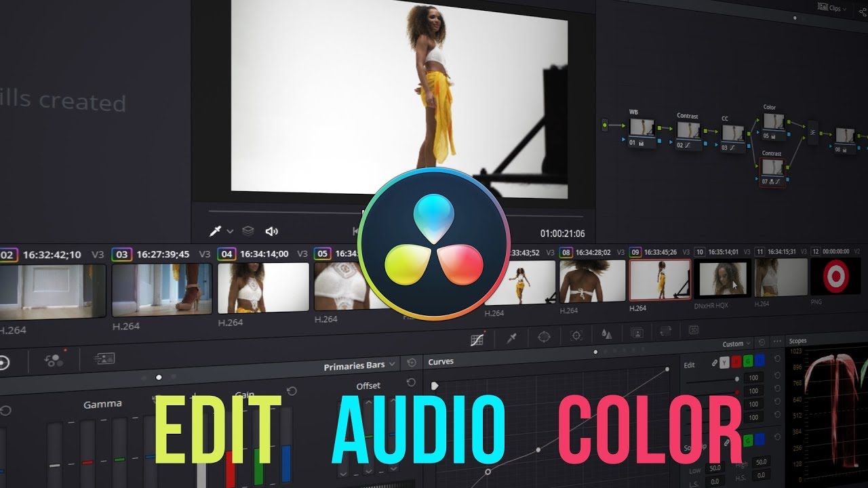The height and width of the screenshot is (488, 868).
Task: Open the Key palette icon
Action: pos(637,333)
